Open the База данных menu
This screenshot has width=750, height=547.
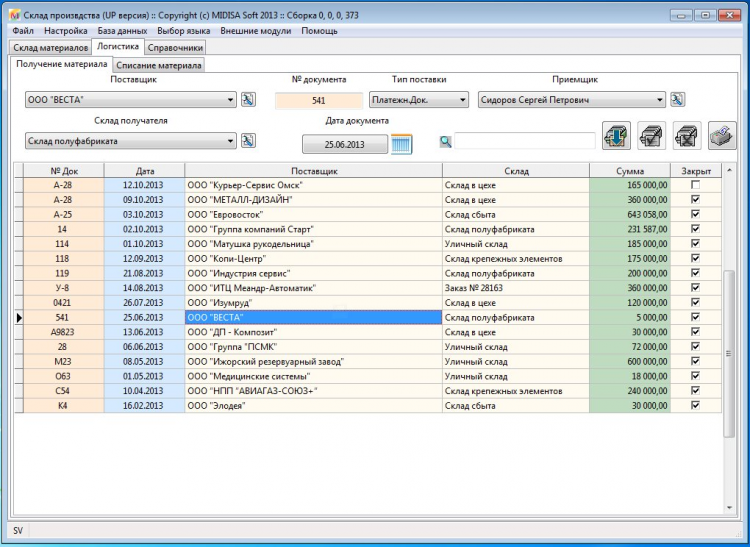[122, 31]
